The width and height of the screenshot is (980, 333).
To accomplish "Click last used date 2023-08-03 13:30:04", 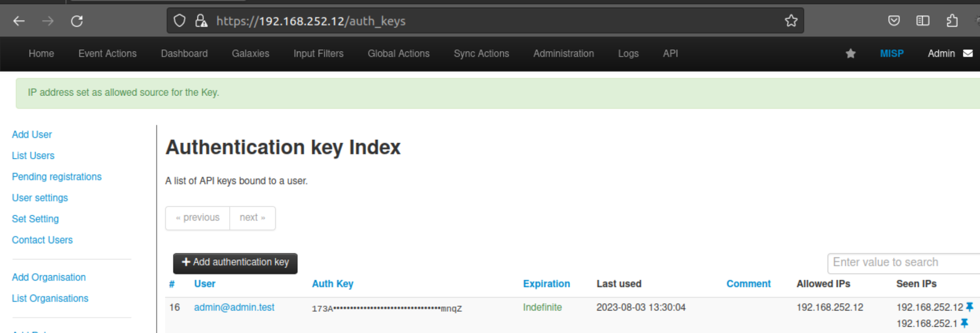I will pos(641,308).
